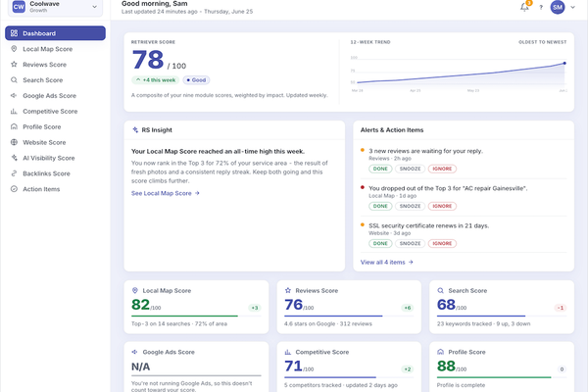Click the Competitive Score bar chart icon in sidebar
Screen dimensions: 588x392
pos(14,112)
